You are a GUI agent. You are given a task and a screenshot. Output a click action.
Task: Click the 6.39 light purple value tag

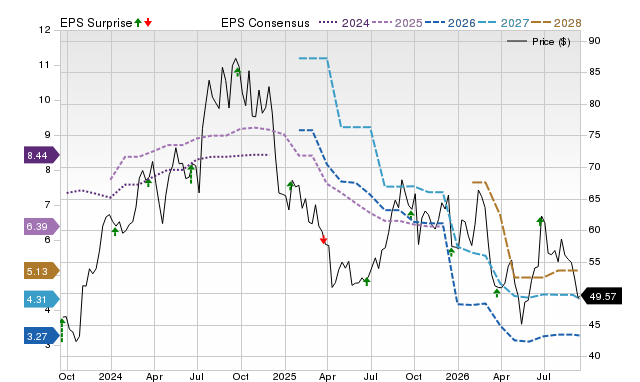click(x=42, y=226)
